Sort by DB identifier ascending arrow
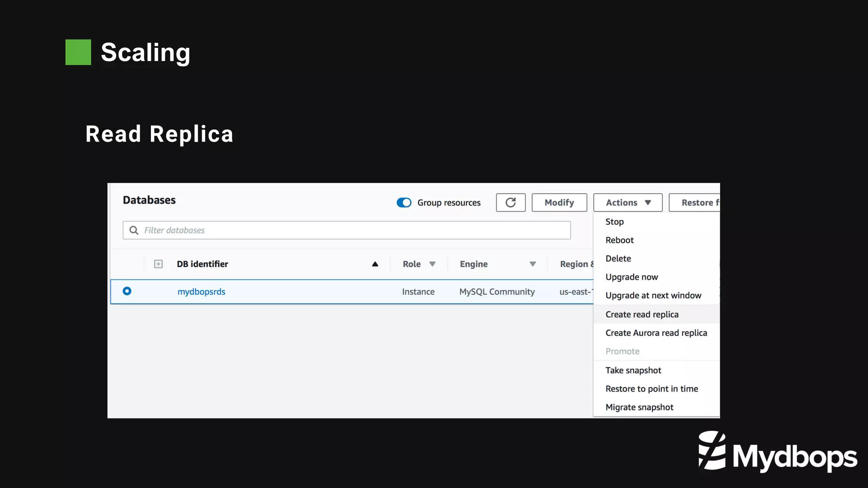868x488 pixels. tap(375, 264)
